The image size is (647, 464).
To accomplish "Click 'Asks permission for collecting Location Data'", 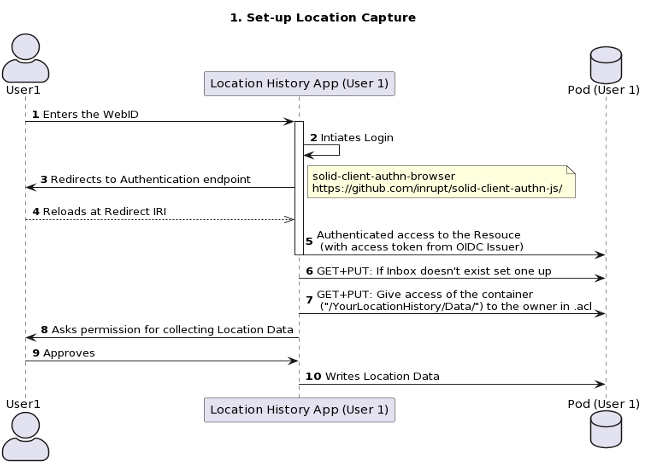I will coord(167,330).
